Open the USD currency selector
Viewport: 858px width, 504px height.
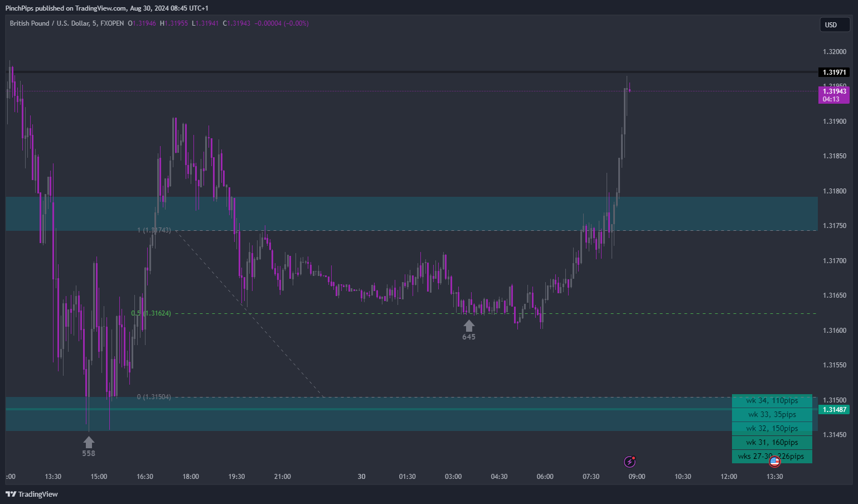point(835,25)
